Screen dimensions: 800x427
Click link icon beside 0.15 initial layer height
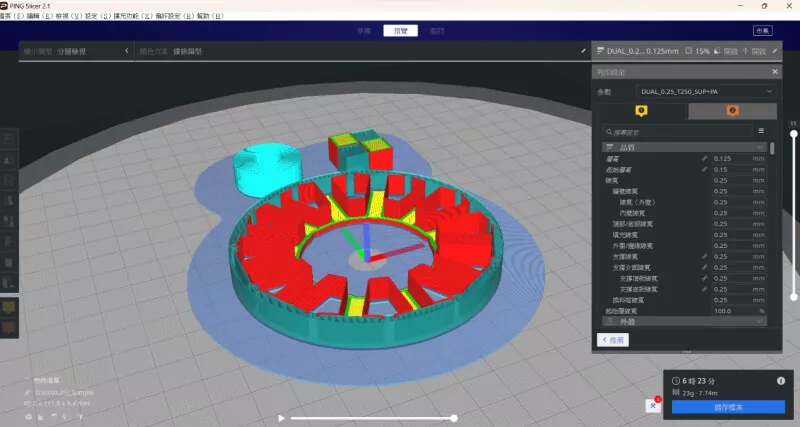tap(705, 169)
